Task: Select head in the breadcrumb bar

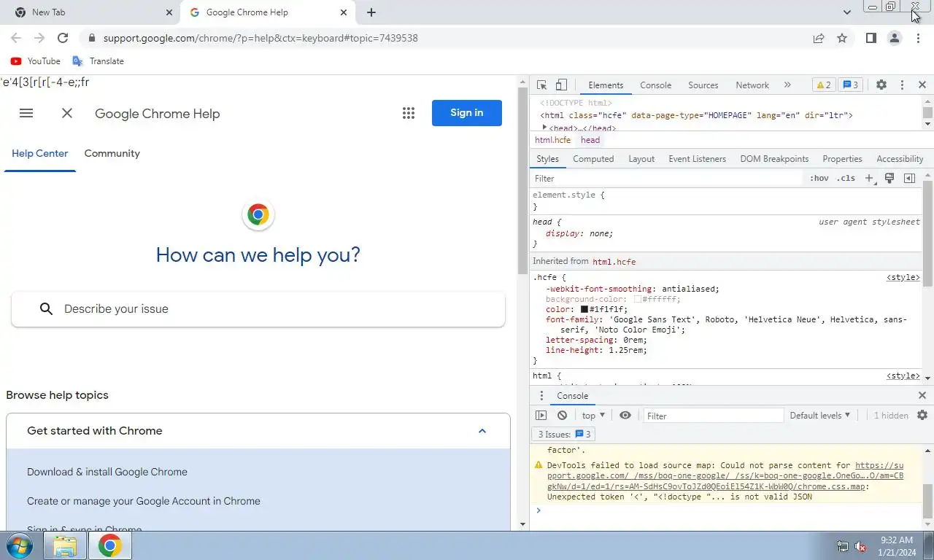Action: (x=590, y=140)
